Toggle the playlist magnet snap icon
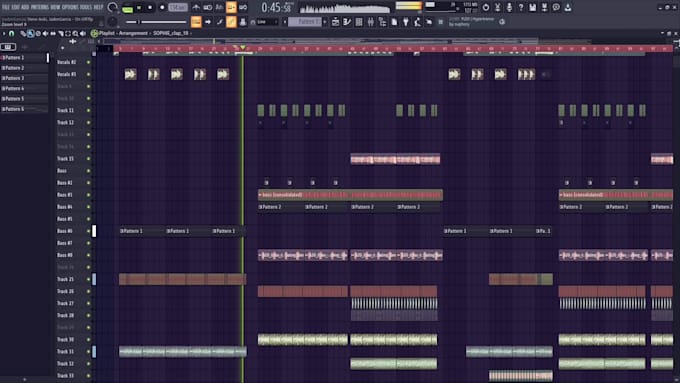Screen dimensions: 680x383 tap(11, 33)
